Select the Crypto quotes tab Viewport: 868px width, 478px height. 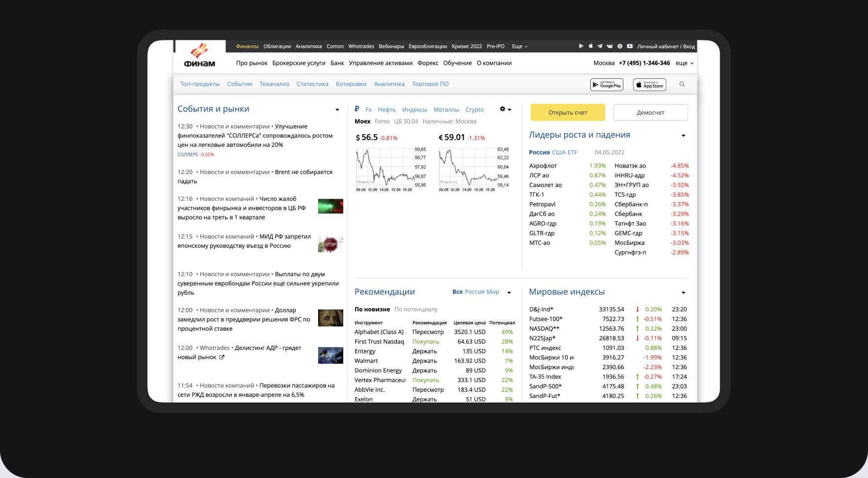[x=474, y=110]
